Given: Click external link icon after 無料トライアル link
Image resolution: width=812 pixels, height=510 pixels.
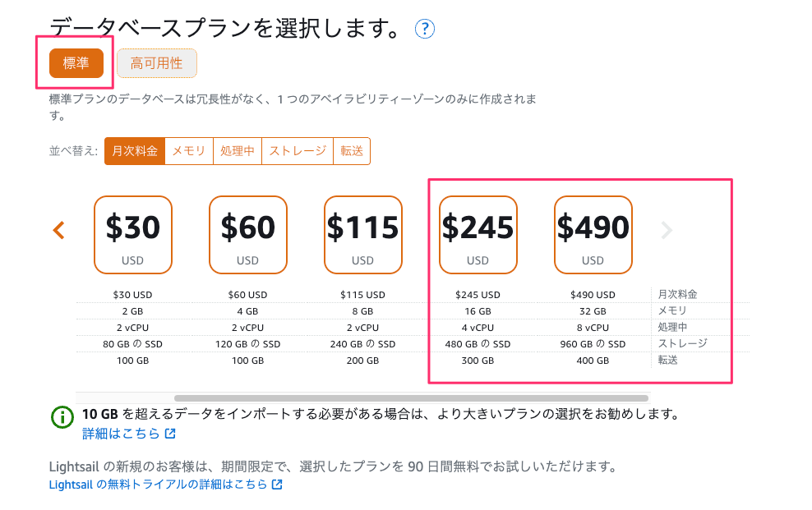Looking at the screenshot, I should point(277,485).
